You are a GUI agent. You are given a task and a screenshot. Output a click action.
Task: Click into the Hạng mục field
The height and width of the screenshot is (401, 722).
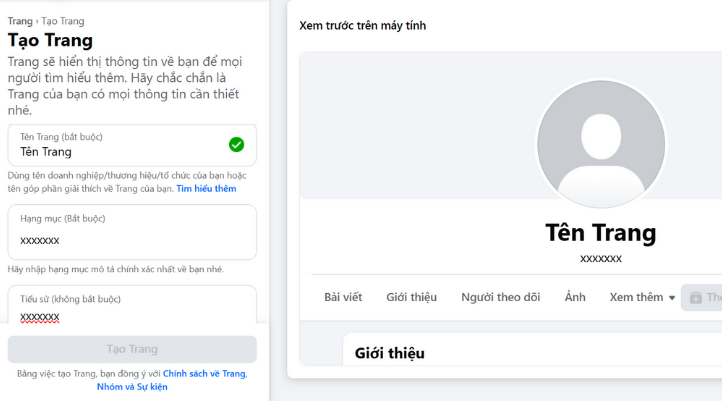click(130, 240)
